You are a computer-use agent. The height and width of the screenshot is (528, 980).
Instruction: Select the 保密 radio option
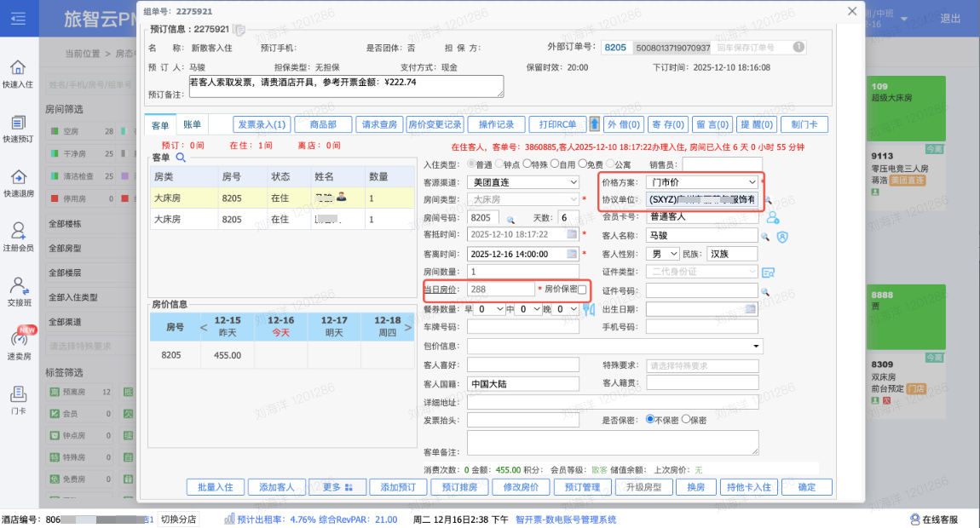685,420
